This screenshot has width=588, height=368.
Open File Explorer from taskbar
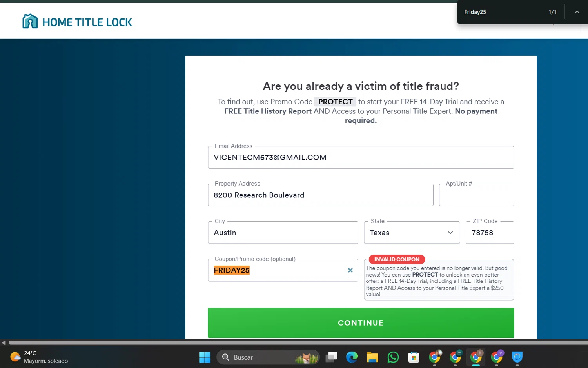tap(372, 357)
